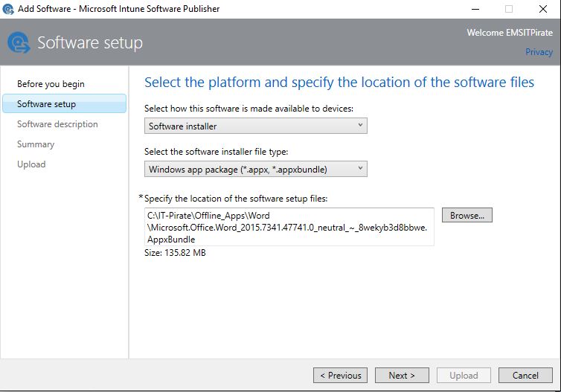Open the Software description step
561x392 pixels.
point(57,124)
